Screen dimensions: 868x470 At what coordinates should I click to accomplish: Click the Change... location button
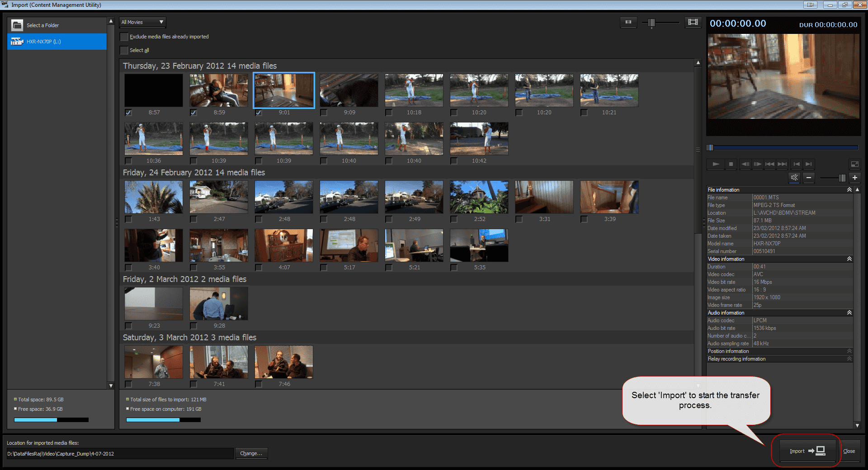tap(251, 453)
